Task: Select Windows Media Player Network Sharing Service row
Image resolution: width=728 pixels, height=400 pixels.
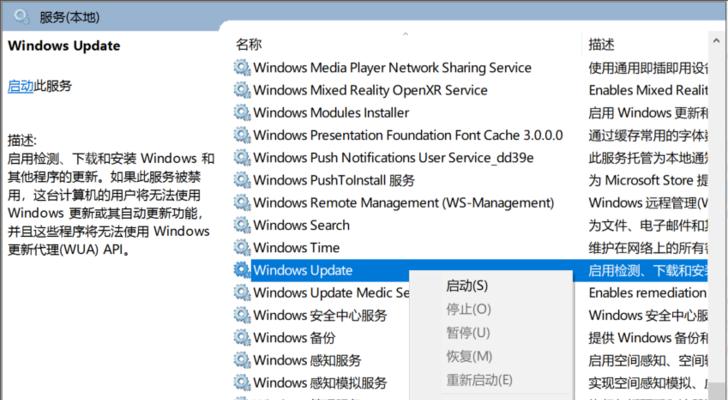Action: click(x=392, y=68)
